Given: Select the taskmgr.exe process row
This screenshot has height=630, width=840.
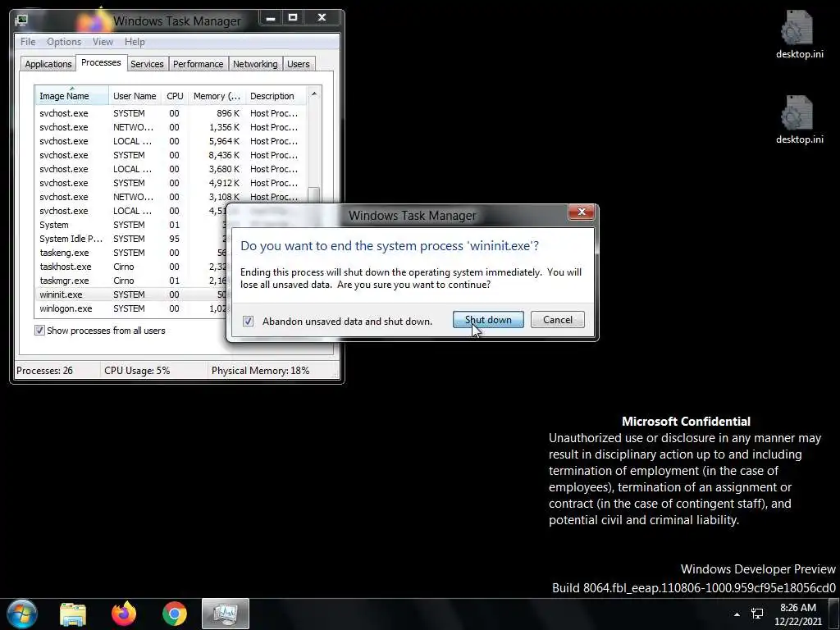Looking at the screenshot, I should click(131, 281).
